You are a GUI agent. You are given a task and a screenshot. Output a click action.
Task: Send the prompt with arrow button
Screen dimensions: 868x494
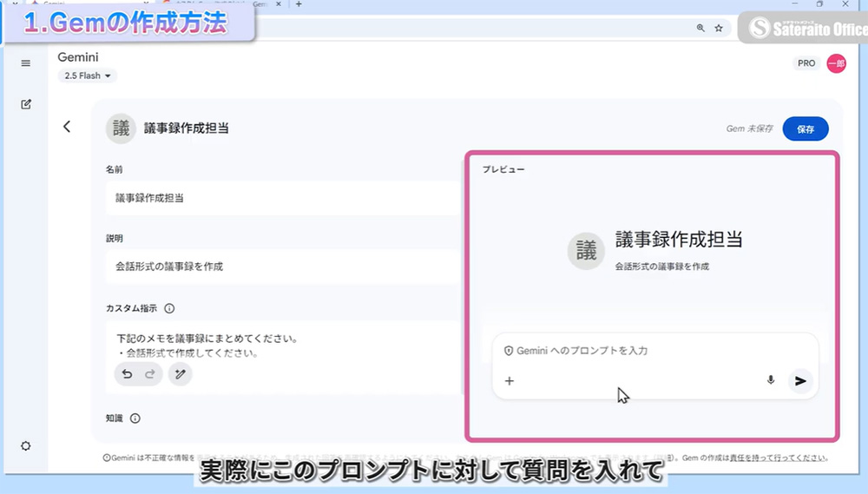pyautogui.click(x=800, y=380)
